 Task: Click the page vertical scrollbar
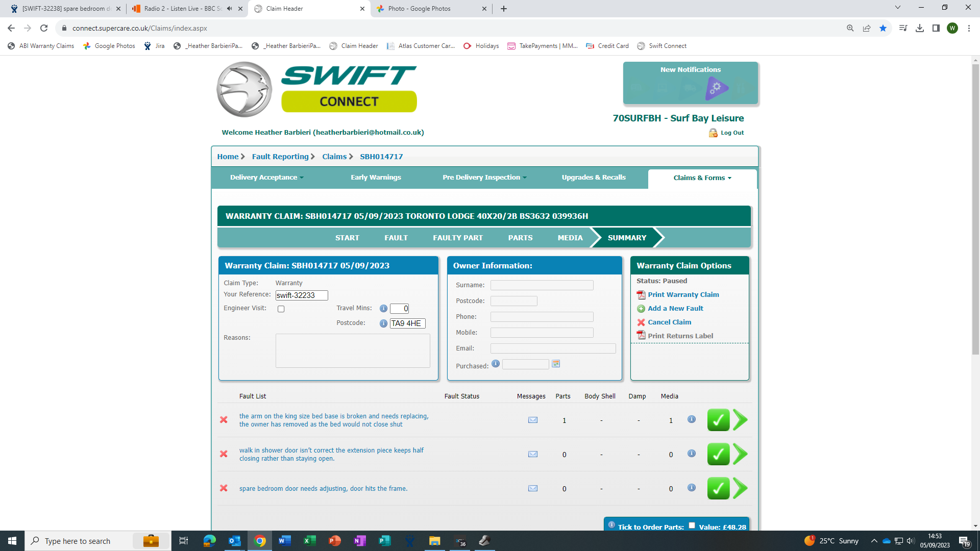click(975, 204)
